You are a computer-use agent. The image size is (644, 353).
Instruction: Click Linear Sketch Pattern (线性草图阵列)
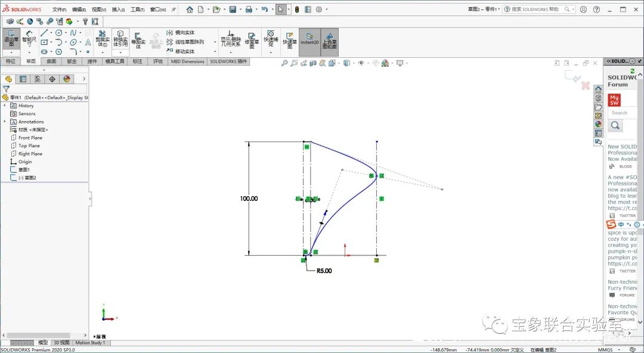pos(185,42)
